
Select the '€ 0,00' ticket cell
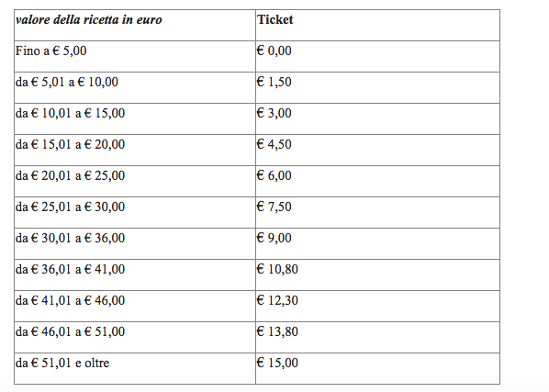pyautogui.click(x=274, y=50)
